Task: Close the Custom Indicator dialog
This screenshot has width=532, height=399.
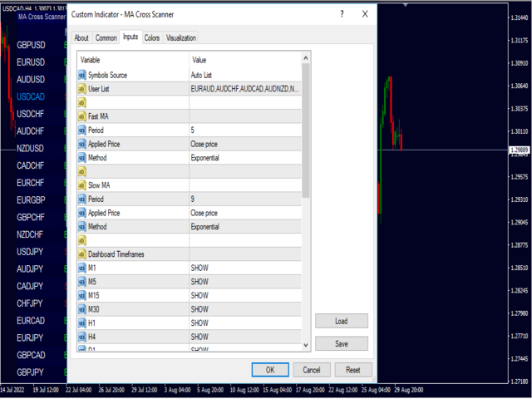Action: (x=365, y=14)
